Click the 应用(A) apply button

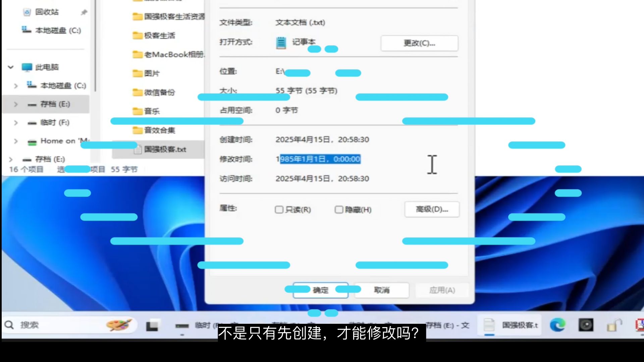pos(442,290)
